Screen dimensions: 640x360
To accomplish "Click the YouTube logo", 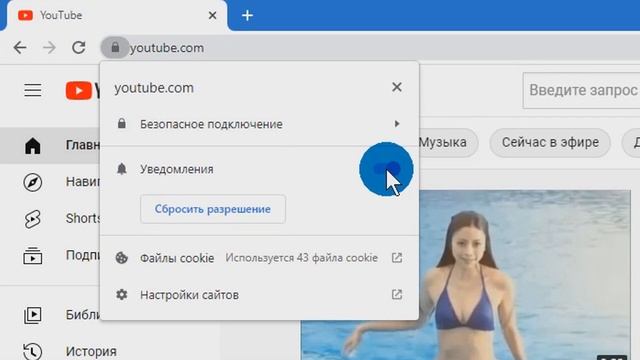I will [83, 90].
